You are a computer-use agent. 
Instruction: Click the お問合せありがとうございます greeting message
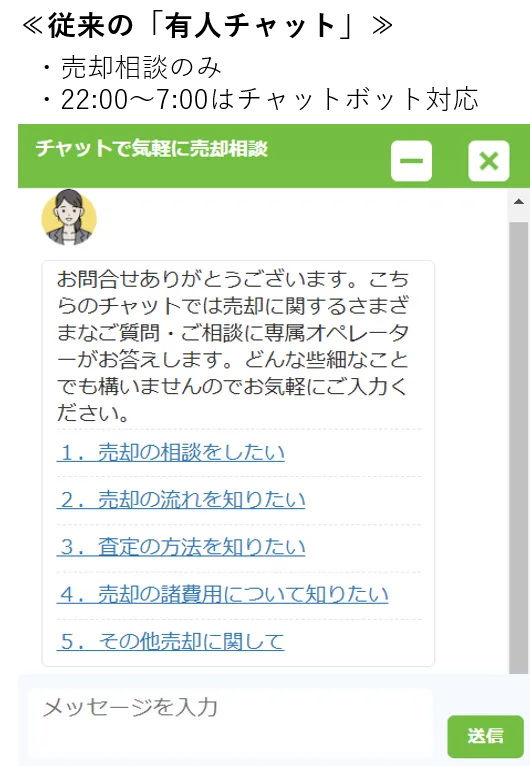233,346
